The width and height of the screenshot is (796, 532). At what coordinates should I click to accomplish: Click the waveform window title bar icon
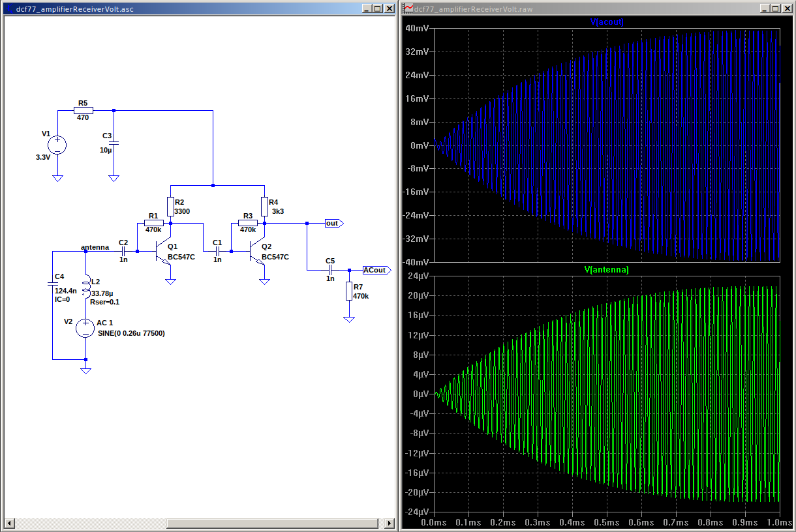coord(408,8)
